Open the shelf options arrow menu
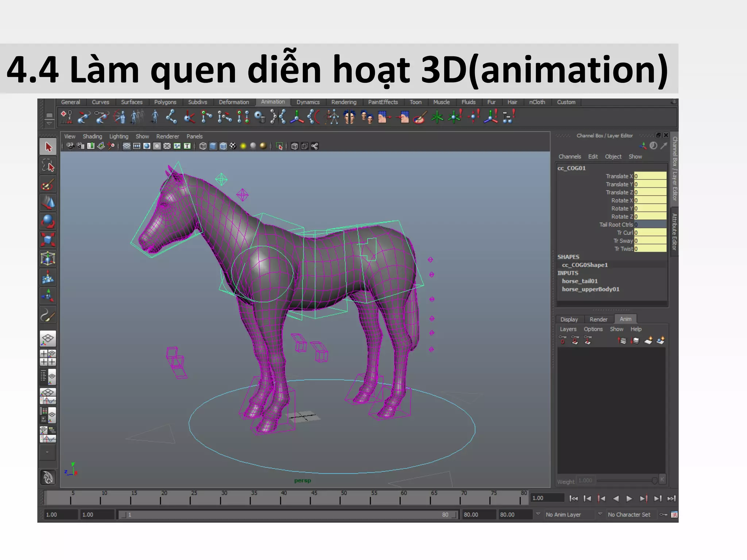The height and width of the screenshot is (560, 747). click(x=49, y=124)
